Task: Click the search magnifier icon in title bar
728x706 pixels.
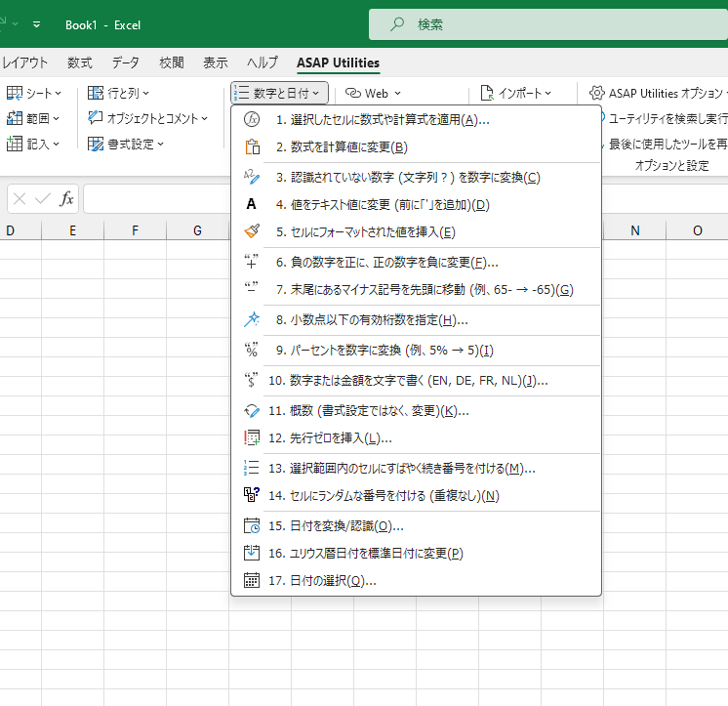Action: coord(397,24)
